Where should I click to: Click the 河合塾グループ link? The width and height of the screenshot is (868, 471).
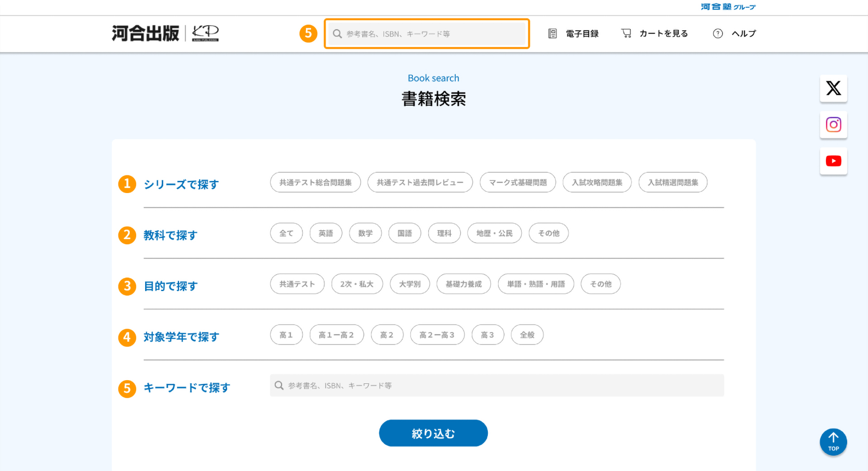[728, 7]
